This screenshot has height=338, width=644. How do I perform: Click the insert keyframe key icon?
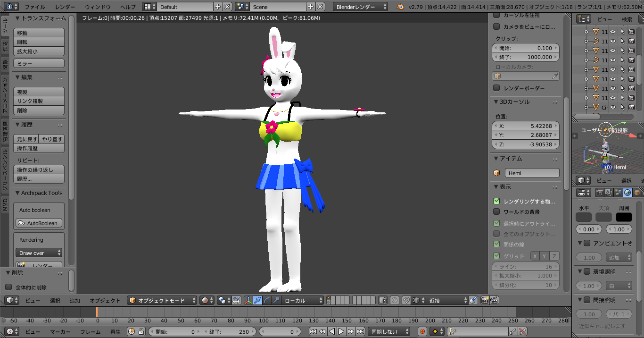pyautogui.click(x=513, y=331)
